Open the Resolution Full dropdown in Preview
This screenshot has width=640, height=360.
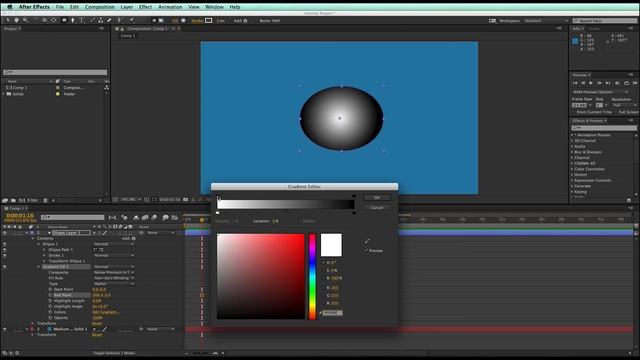623,105
